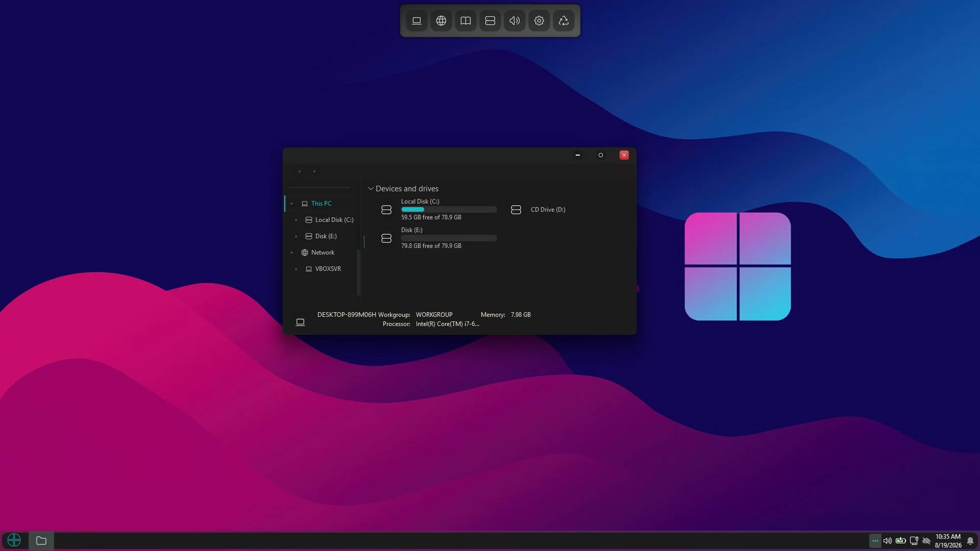The image size is (980, 551).
Task: Expand the VBOXSVR tree node
Action: click(296, 269)
